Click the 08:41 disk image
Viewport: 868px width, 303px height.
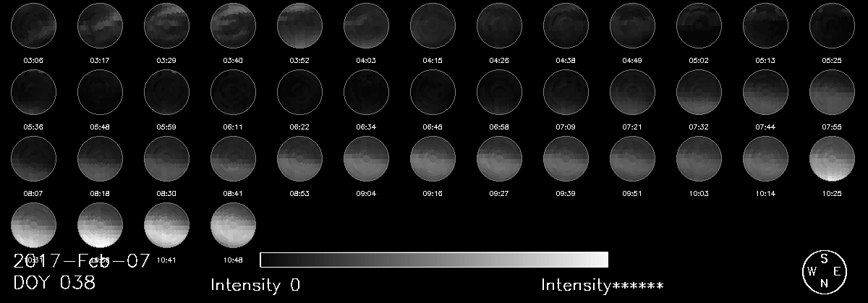(233, 158)
